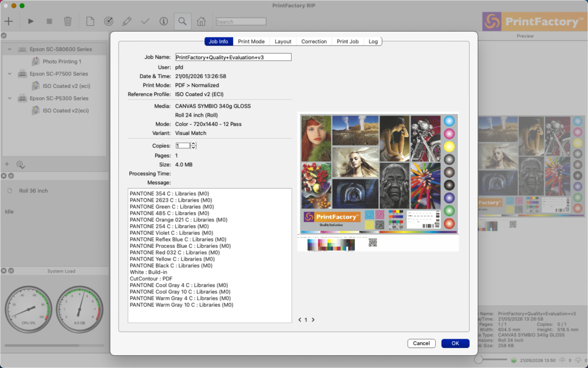Select ISO Coated v2(eci) queue under SC-P5300
Screen dimensions: 588x368
65,110
